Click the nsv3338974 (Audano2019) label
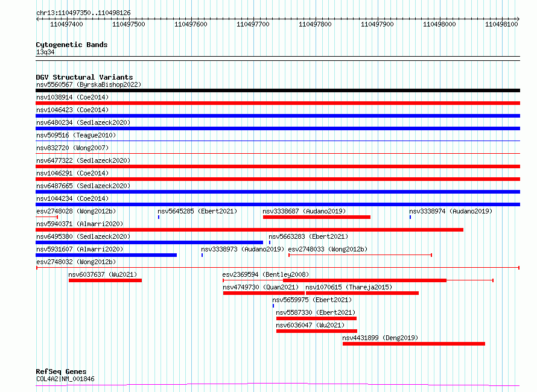Image resolution: width=537 pixels, height=392 pixels. tap(451, 211)
